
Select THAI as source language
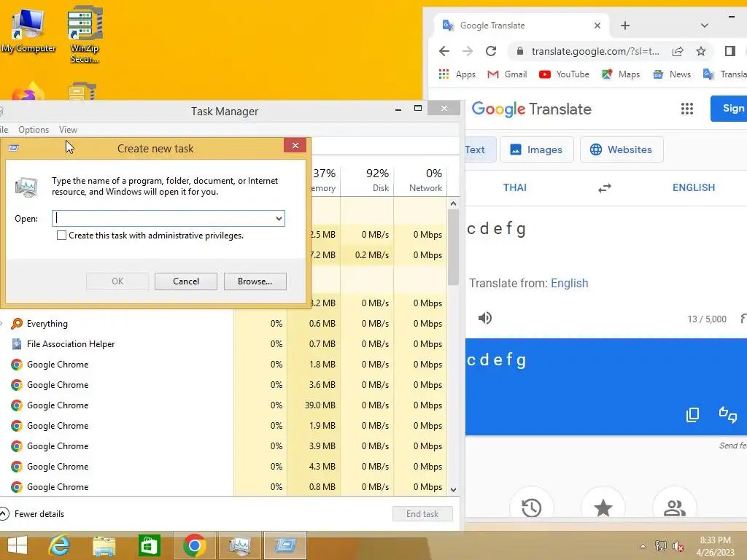coord(515,187)
